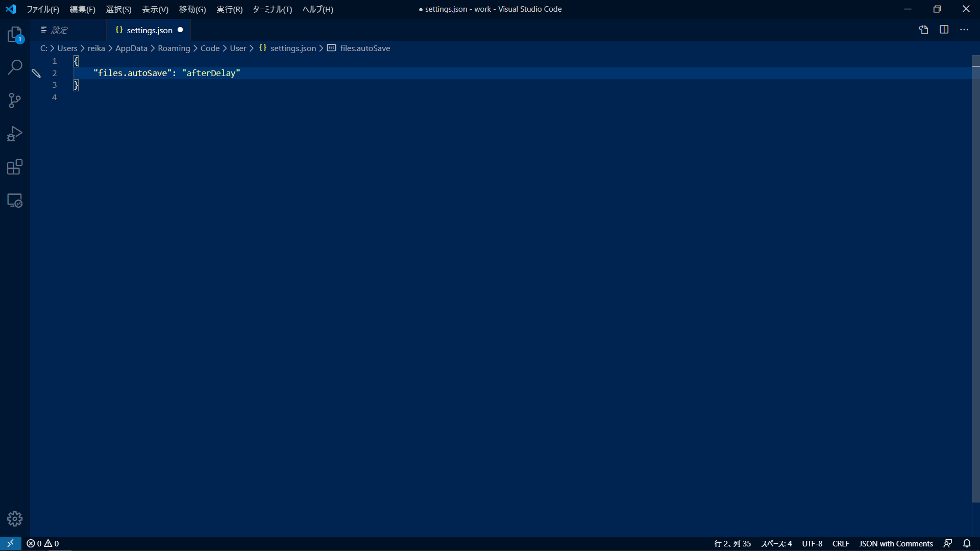Viewport: 980px width, 551px height.
Task: Open the Extensions view
Action: (15, 167)
